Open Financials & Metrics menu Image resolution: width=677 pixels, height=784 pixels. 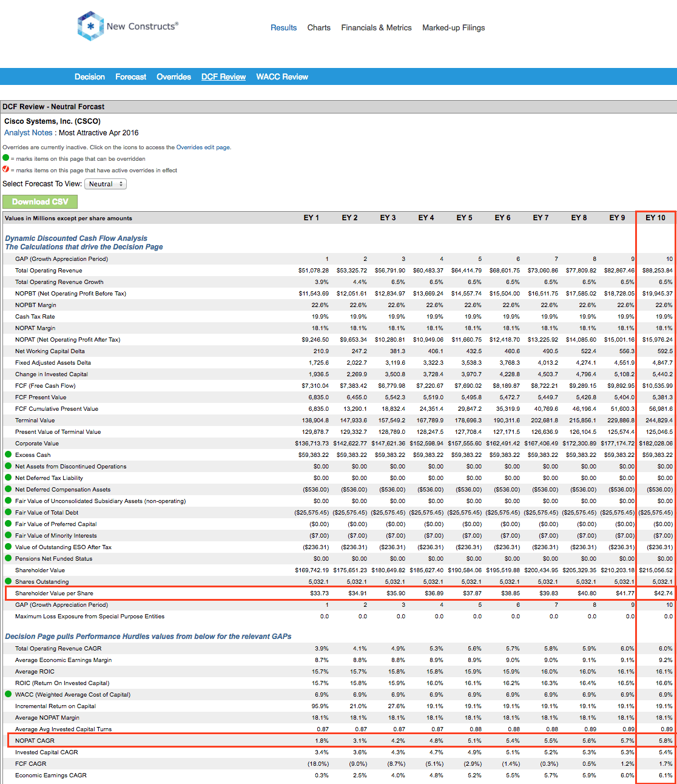coord(376,28)
